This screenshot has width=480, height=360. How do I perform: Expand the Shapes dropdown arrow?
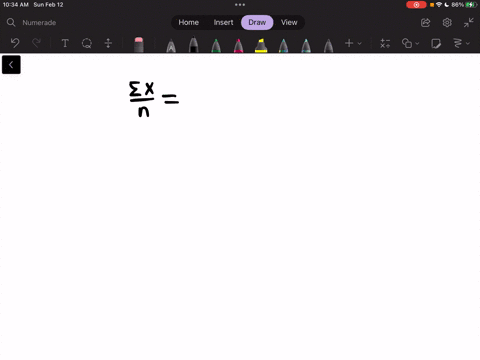(x=417, y=43)
